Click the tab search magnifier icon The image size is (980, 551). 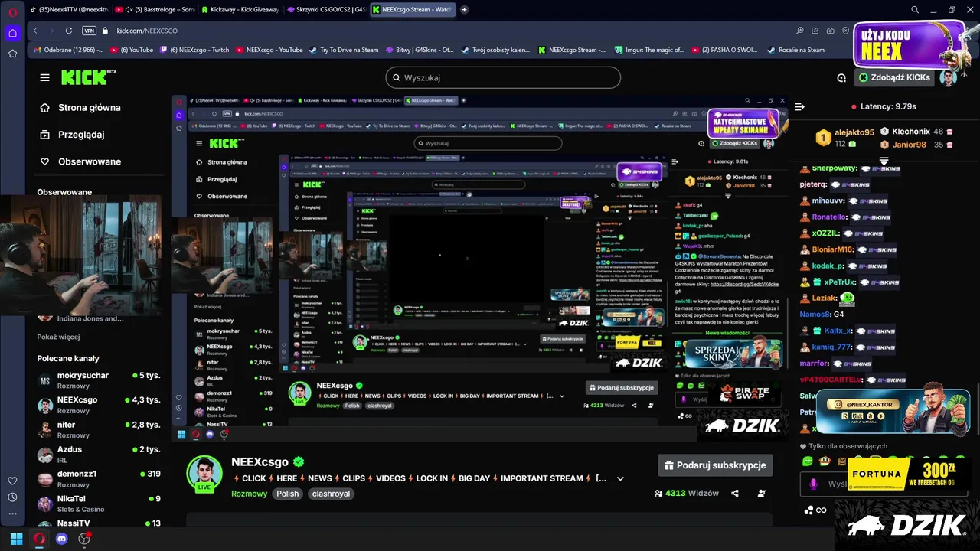click(x=915, y=10)
